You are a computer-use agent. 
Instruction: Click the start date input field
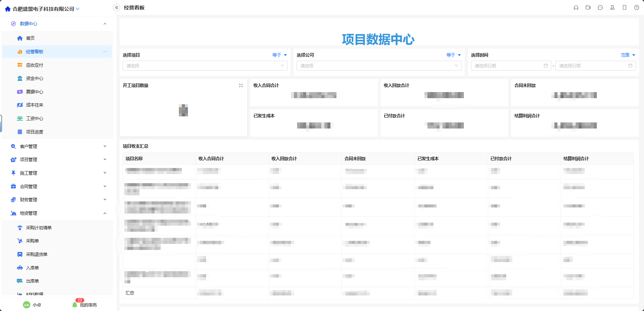(x=508, y=66)
